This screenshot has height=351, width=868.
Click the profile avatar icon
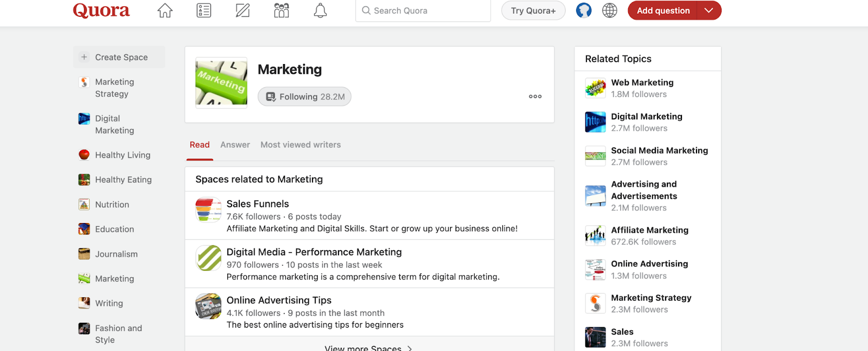point(584,10)
